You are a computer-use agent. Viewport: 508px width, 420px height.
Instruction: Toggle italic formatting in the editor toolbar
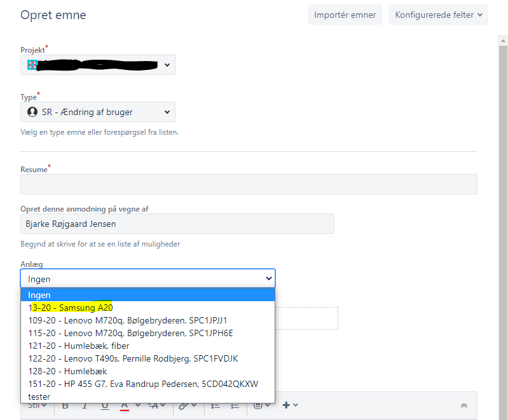[85, 406]
